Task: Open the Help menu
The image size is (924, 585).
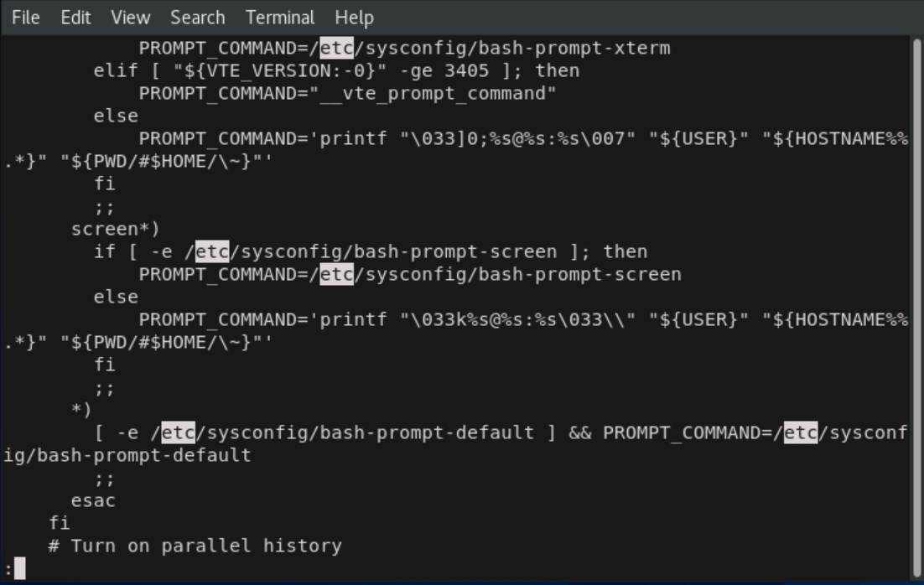Action: click(353, 17)
